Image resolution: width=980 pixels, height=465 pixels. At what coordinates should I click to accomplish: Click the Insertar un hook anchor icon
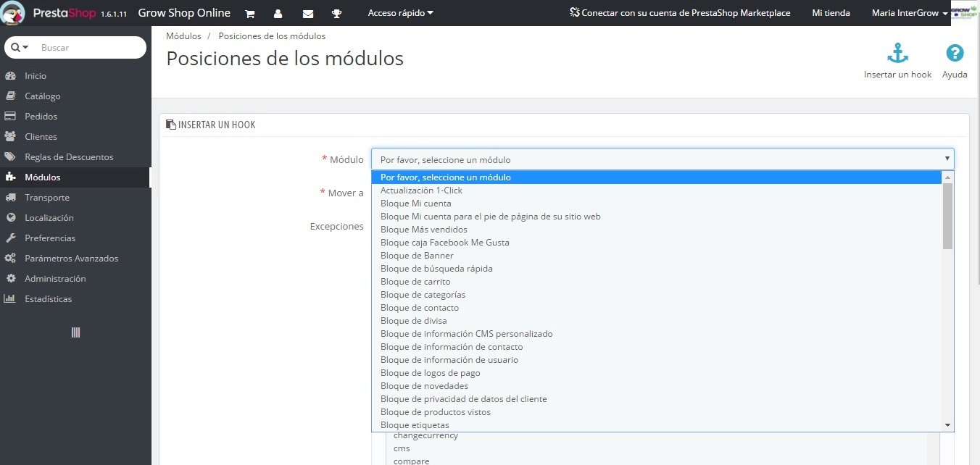pos(898,54)
